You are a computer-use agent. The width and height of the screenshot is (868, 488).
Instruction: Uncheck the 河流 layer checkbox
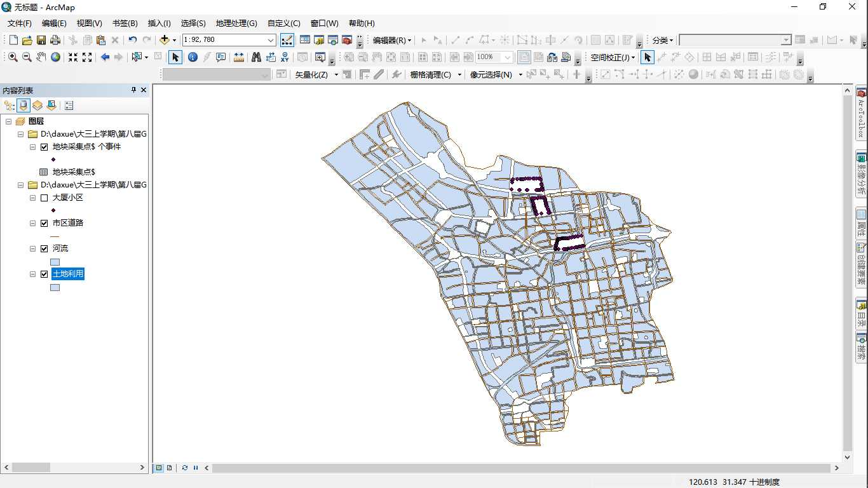(x=44, y=248)
